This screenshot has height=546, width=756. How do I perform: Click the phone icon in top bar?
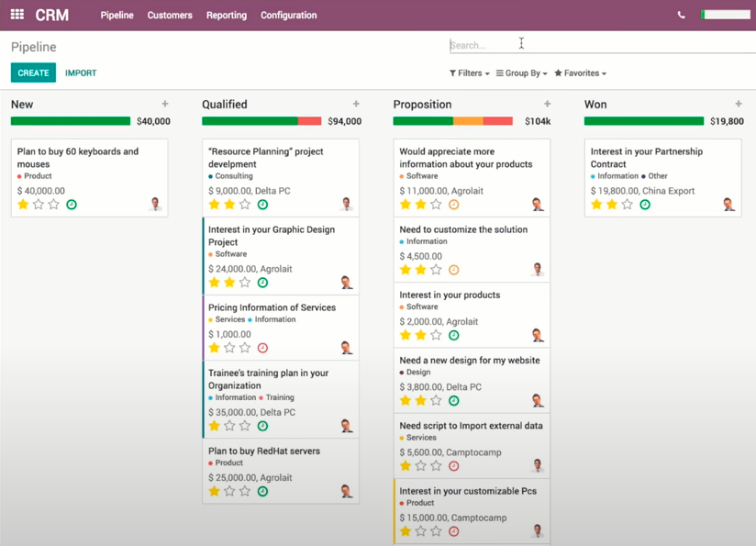[x=681, y=15]
